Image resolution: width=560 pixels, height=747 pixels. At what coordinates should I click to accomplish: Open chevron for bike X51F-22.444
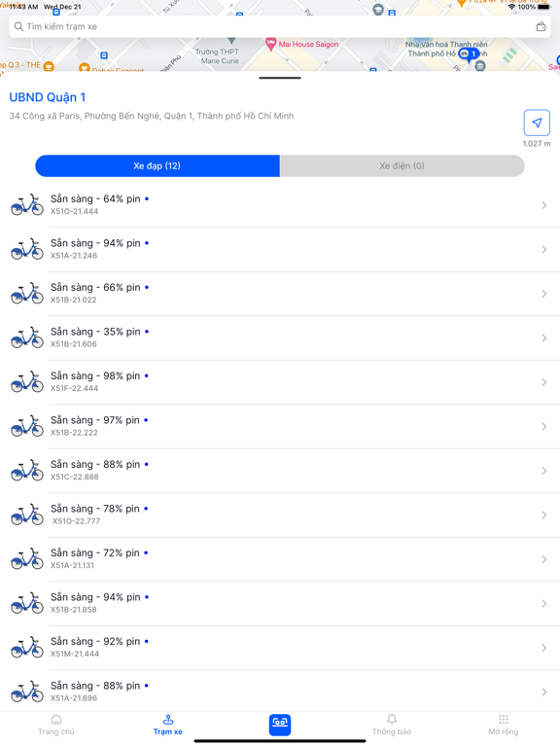[x=544, y=382]
